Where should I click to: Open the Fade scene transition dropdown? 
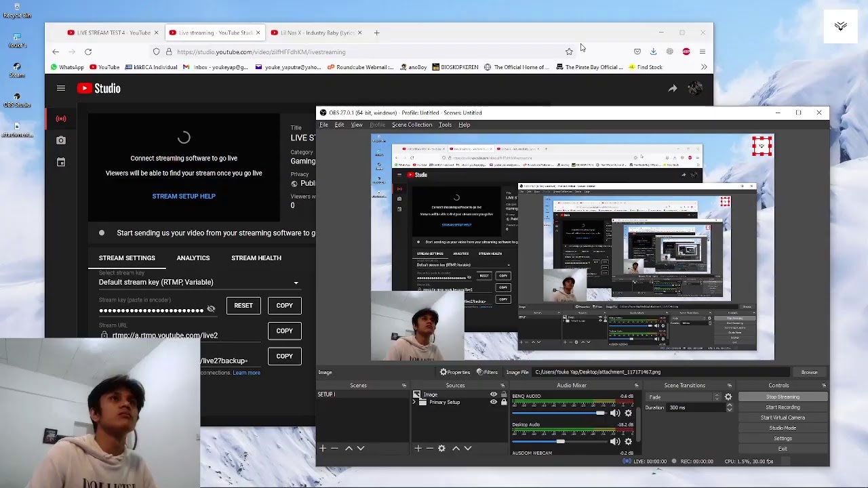coord(684,397)
